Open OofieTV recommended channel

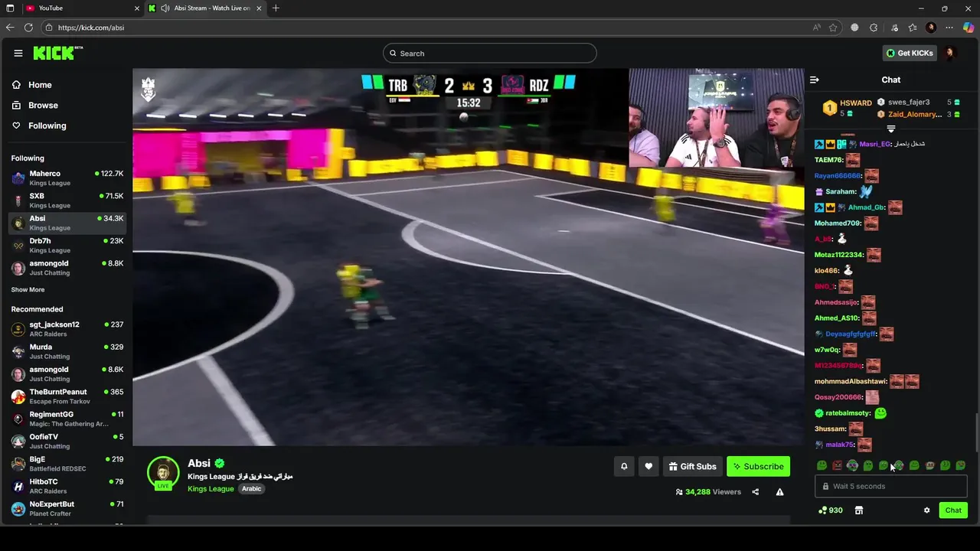click(67, 442)
